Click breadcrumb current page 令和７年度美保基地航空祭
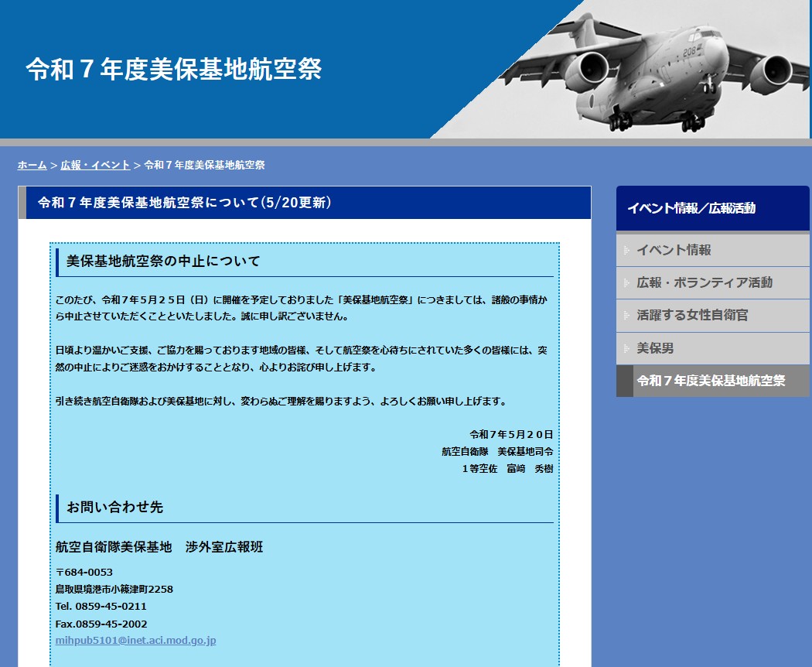Viewport: 812px width, 667px height. [x=205, y=166]
